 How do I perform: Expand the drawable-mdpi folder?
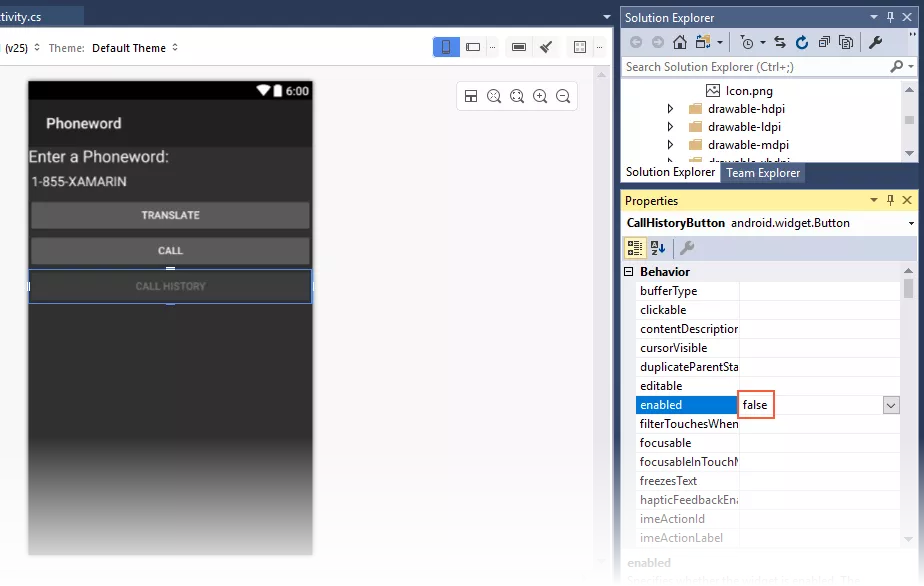click(x=670, y=144)
